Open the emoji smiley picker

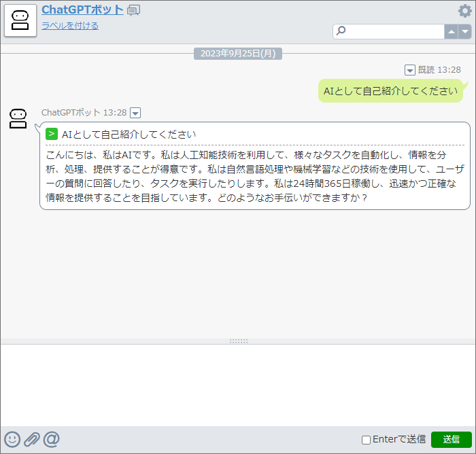(12, 439)
